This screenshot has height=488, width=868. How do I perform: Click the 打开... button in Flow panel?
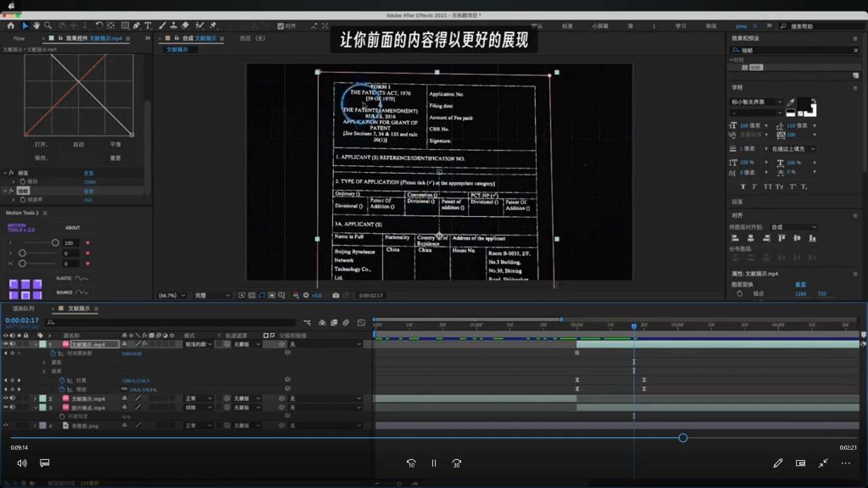(x=42, y=145)
